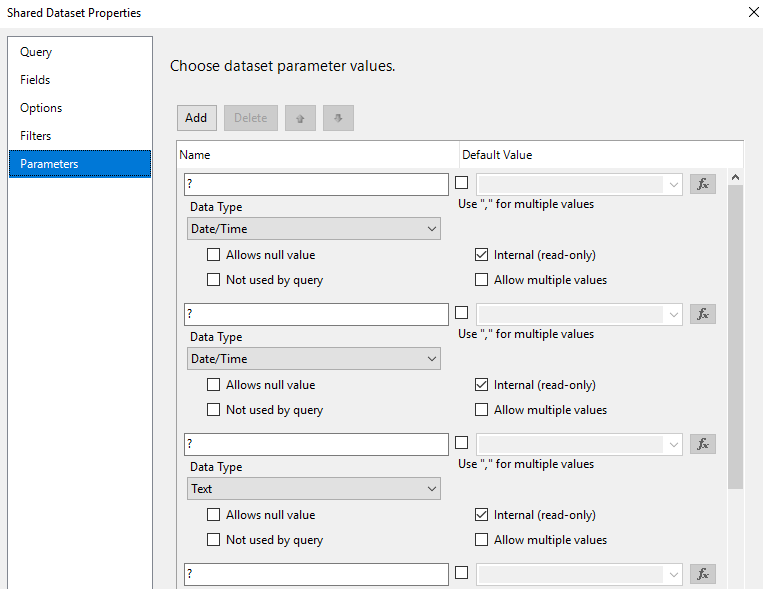Click the fourth parameter's fx button
763x589 pixels.
(x=703, y=574)
